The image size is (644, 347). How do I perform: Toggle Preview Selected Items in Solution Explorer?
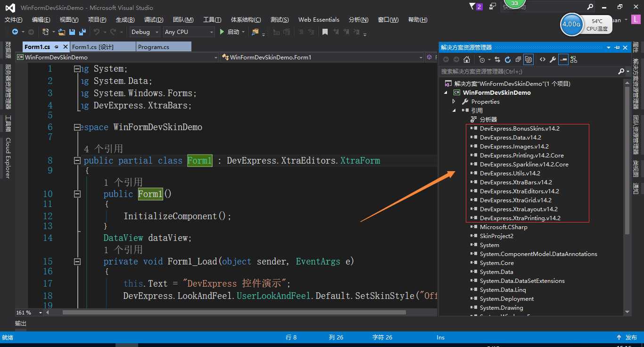pyautogui.click(x=563, y=59)
